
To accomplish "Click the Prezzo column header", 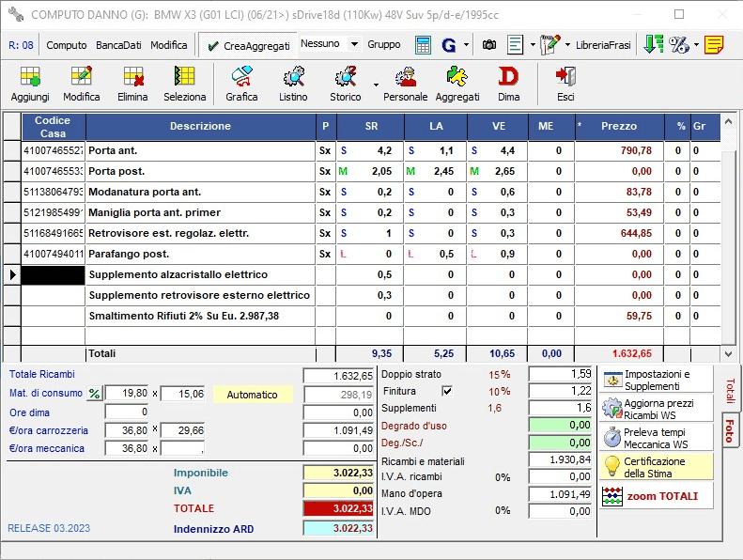I will click(x=619, y=127).
